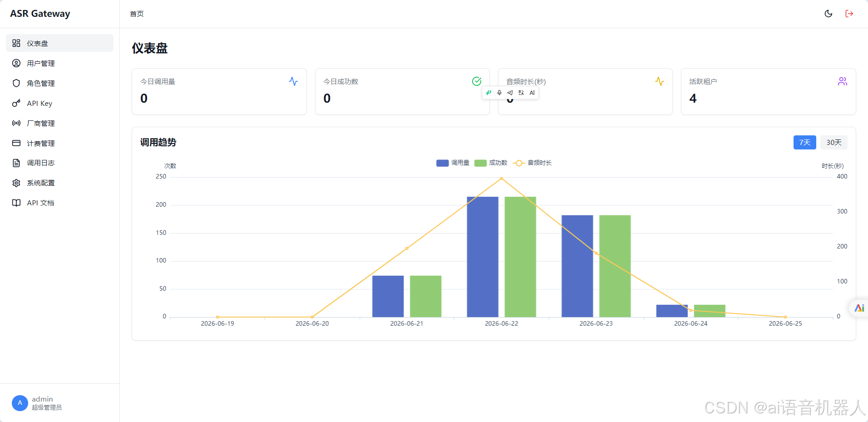
Task: Click the 今日调用量 card title
Action: pyautogui.click(x=158, y=82)
